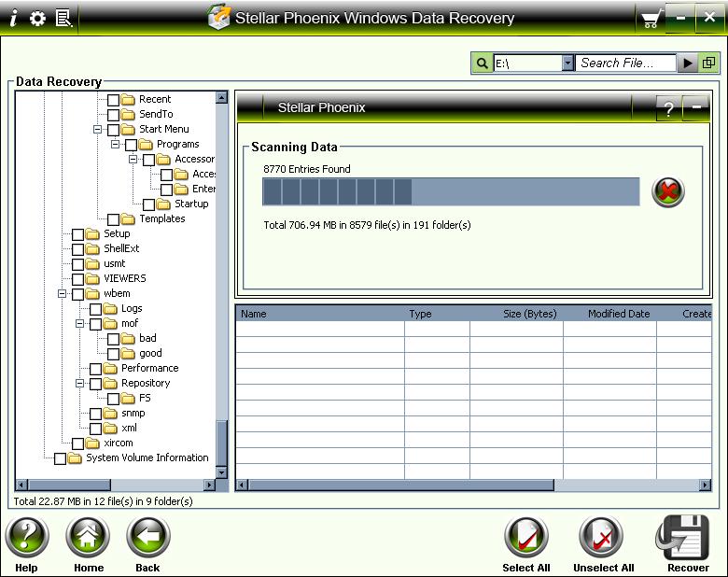Sort by Modified Date column header
This screenshot has width=728, height=577.
pos(618,314)
